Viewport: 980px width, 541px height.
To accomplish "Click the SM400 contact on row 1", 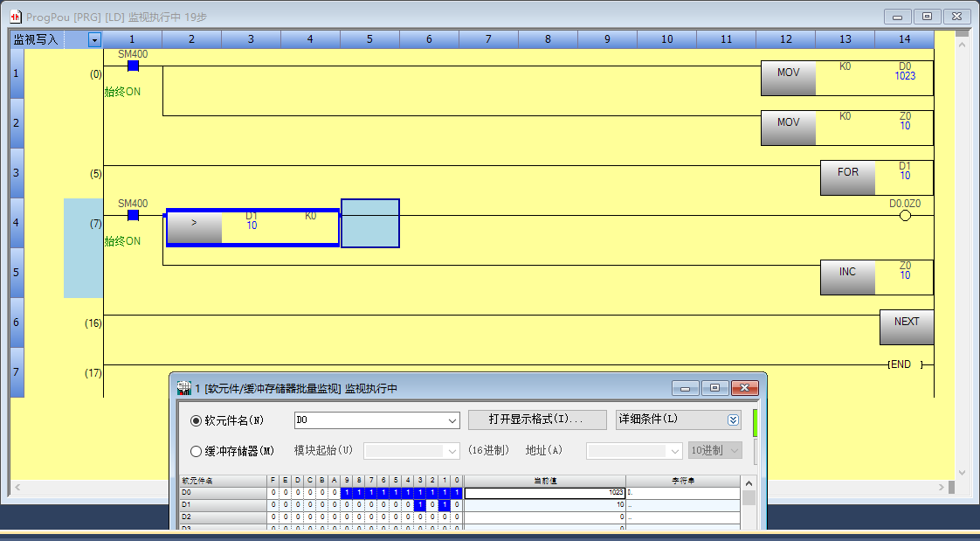I will point(133,66).
